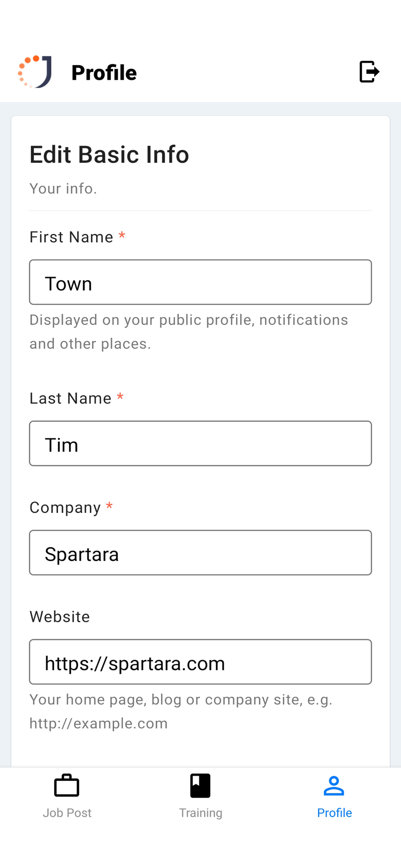Click the Edit Basic Info heading
The image size is (401, 868).
coord(109,155)
